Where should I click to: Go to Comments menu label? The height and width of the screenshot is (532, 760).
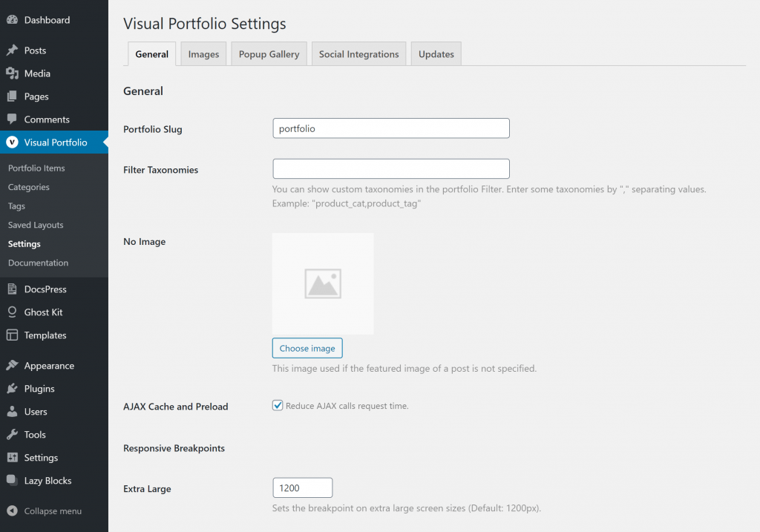(x=47, y=119)
